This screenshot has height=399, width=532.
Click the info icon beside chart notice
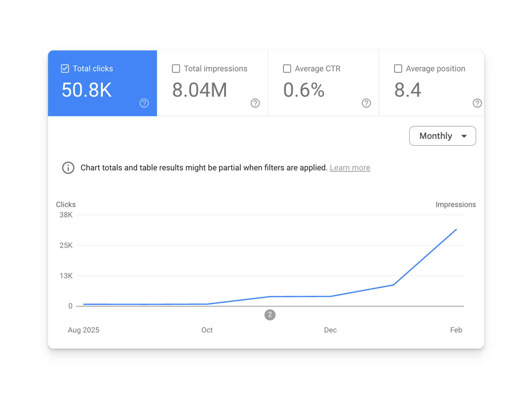point(68,168)
